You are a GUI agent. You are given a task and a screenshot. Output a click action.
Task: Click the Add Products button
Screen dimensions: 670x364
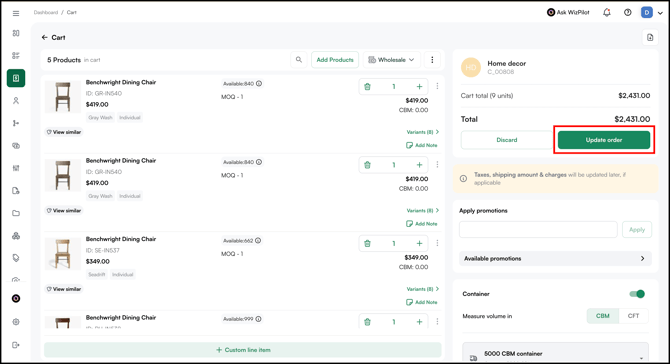click(x=335, y=60)
